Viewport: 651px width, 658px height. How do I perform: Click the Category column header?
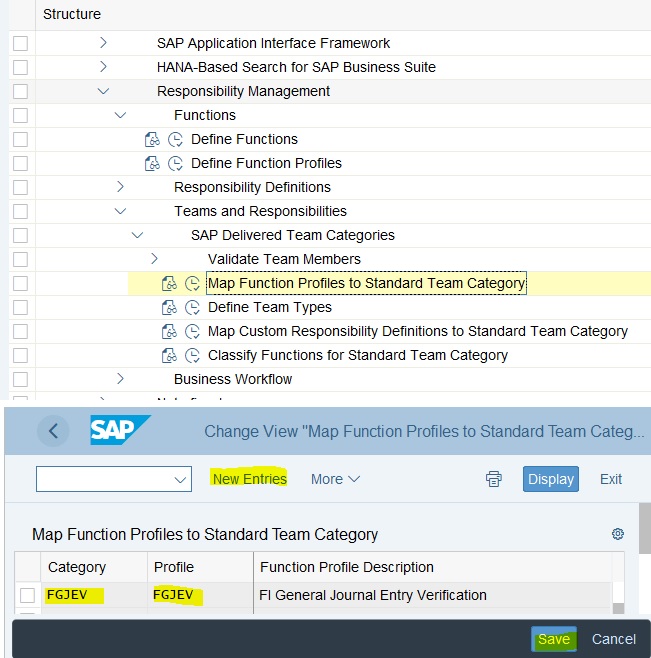[x=94, y=567]
